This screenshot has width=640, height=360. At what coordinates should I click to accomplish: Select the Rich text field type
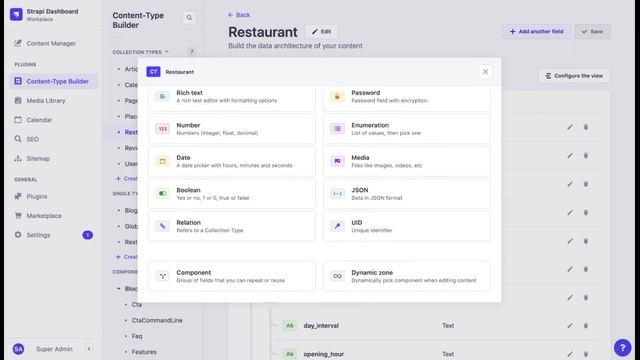[x=232, y=98]
